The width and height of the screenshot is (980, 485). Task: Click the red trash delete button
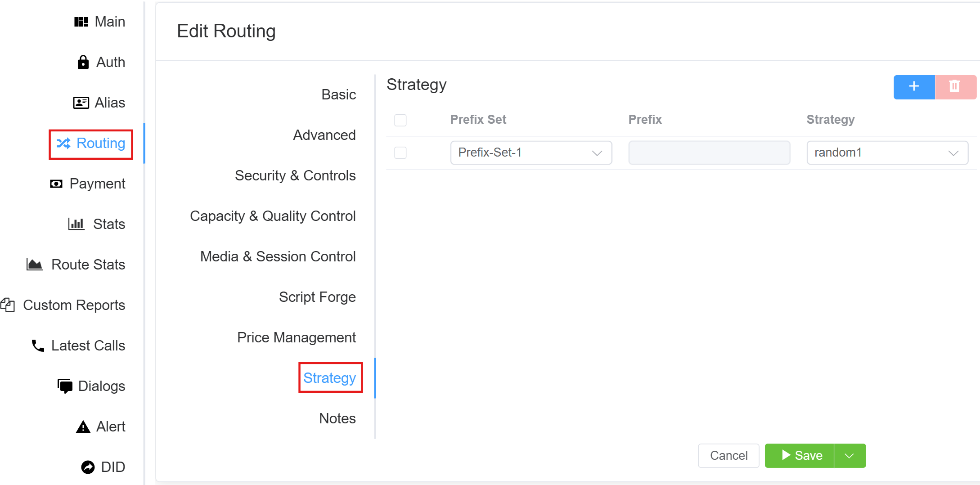tap(955, 87)
